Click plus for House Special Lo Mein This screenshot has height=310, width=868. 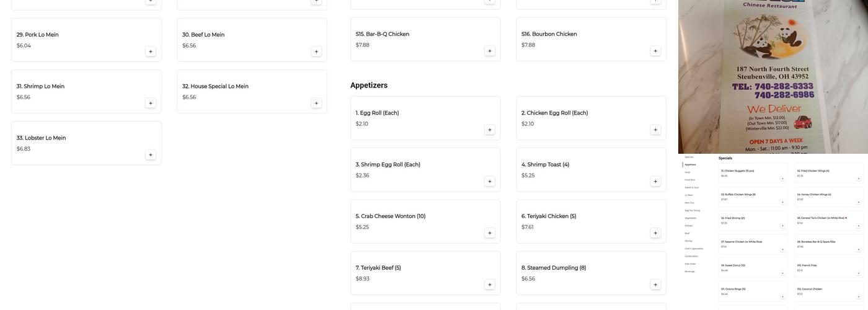pos(316,104)
